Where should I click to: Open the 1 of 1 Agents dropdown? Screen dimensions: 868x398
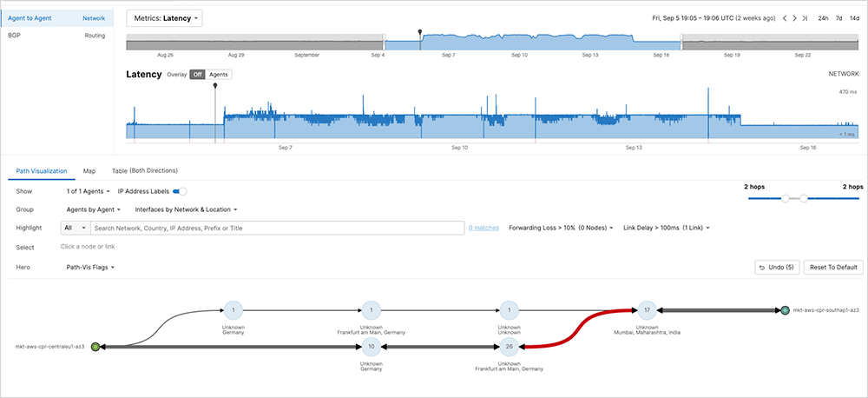[88, 191]
